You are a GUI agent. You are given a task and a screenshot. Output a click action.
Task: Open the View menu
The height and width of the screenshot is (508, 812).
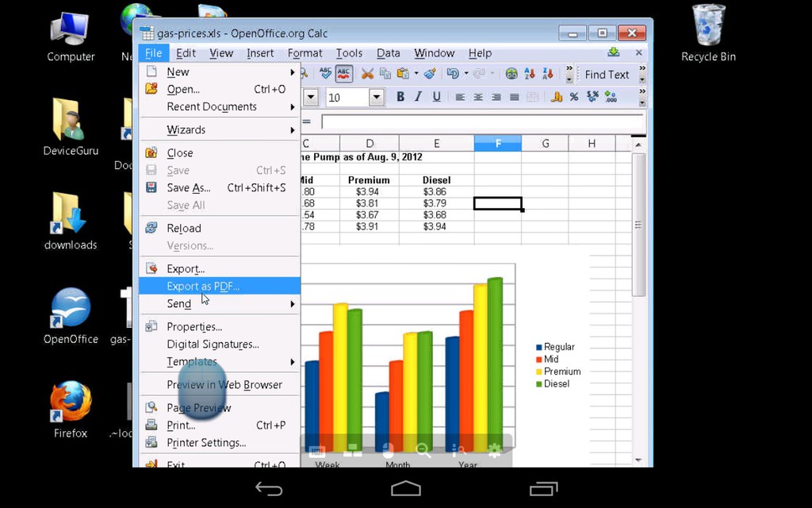[x=221, y=53]
